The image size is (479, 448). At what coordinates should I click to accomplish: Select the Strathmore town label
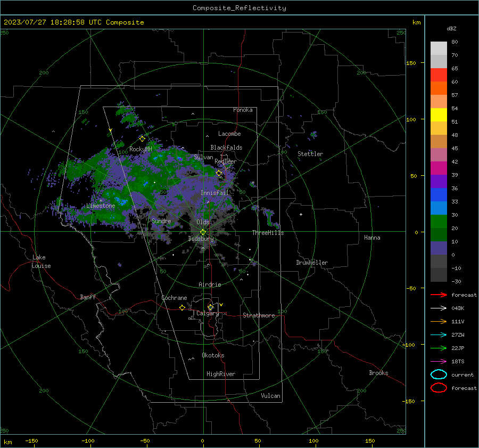(259, 315)
